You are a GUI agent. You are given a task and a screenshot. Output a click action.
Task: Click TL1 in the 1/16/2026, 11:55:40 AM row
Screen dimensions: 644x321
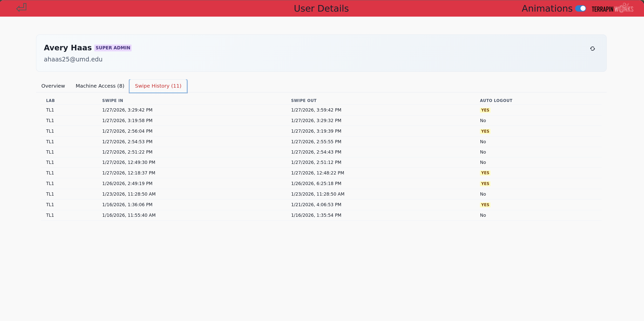[x=50, y=215]
